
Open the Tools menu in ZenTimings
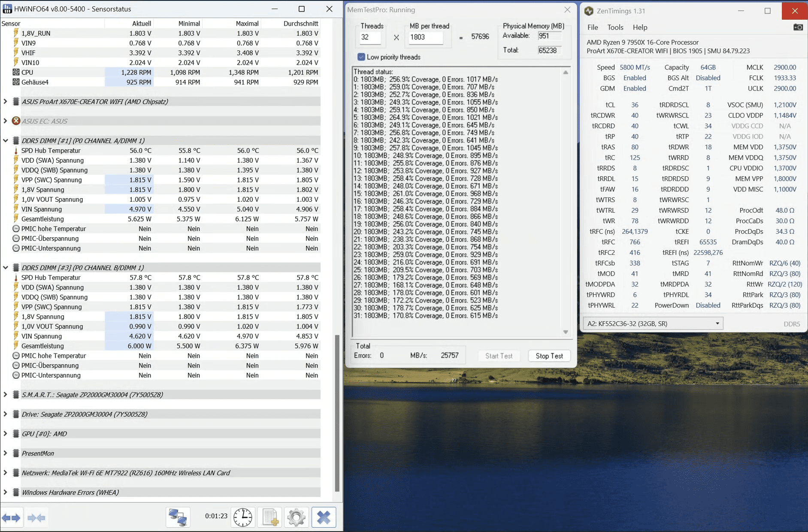point(615,27)
